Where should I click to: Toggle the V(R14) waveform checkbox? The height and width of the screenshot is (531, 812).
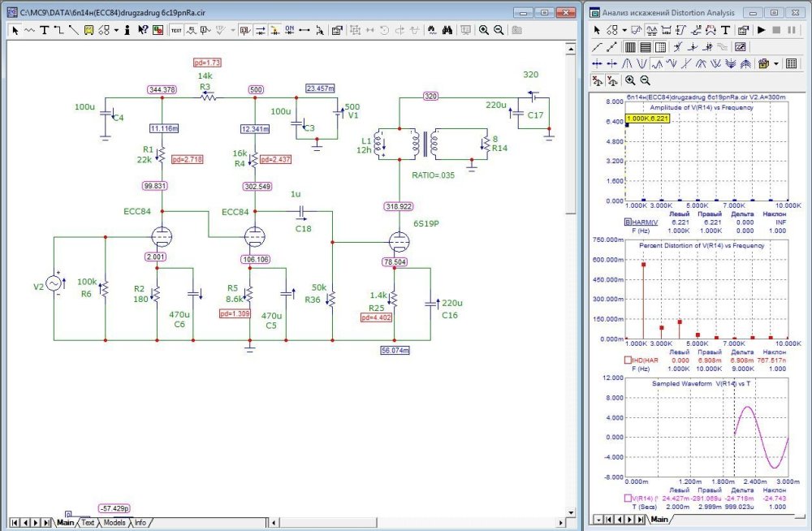coord(627,498)
